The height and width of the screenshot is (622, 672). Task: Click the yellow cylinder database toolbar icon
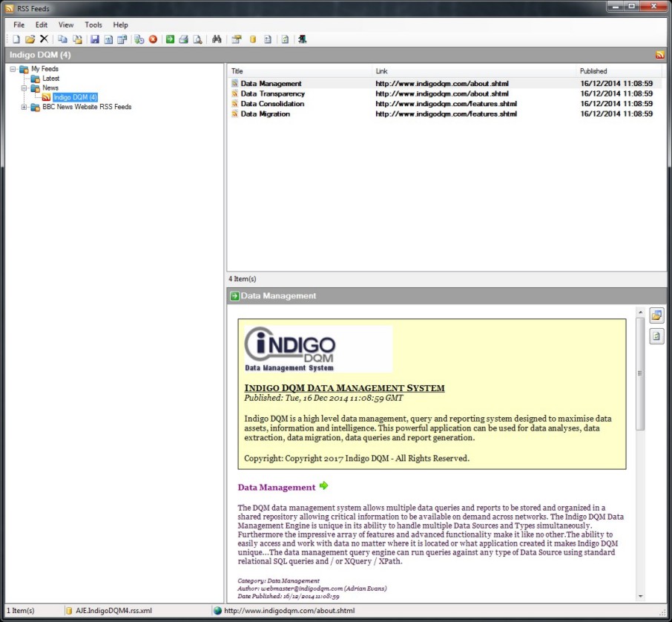click(x=252, y=39)
